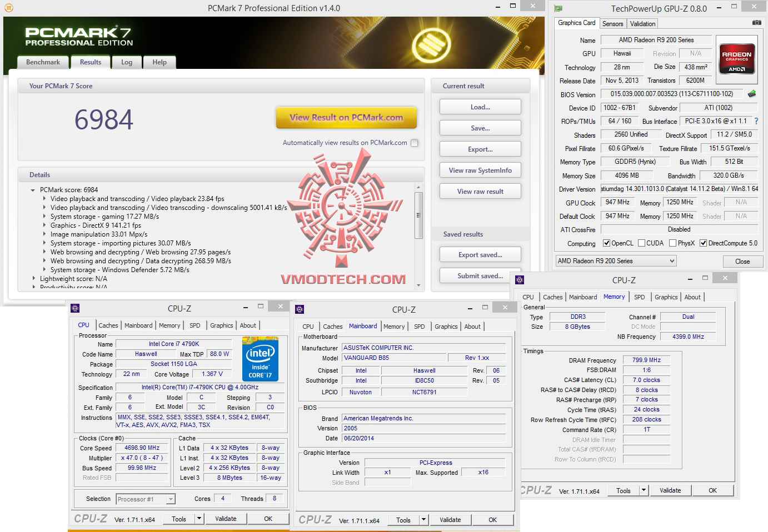Toggle the DirectCompute 5.0 checkbox
Screen dimensions: 768x532
pos(704,243)
